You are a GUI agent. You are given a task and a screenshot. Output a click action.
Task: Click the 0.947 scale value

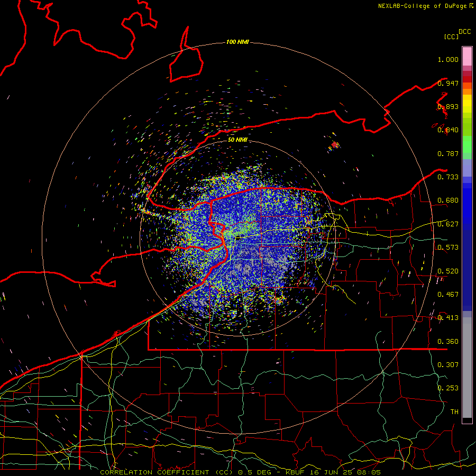coord(448,83)
